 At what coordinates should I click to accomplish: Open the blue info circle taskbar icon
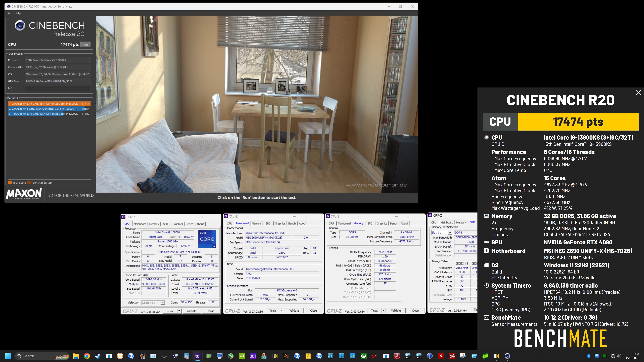click(430, 356)
